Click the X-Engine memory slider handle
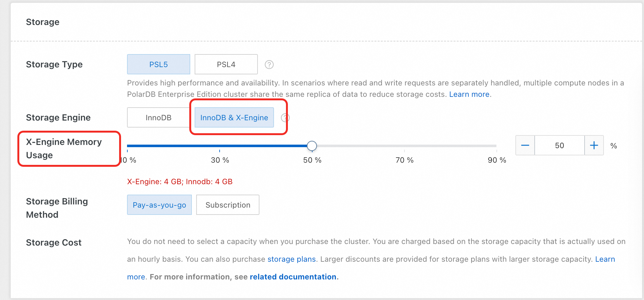Viewport: 644px width, 300px height. pos(312,146)
